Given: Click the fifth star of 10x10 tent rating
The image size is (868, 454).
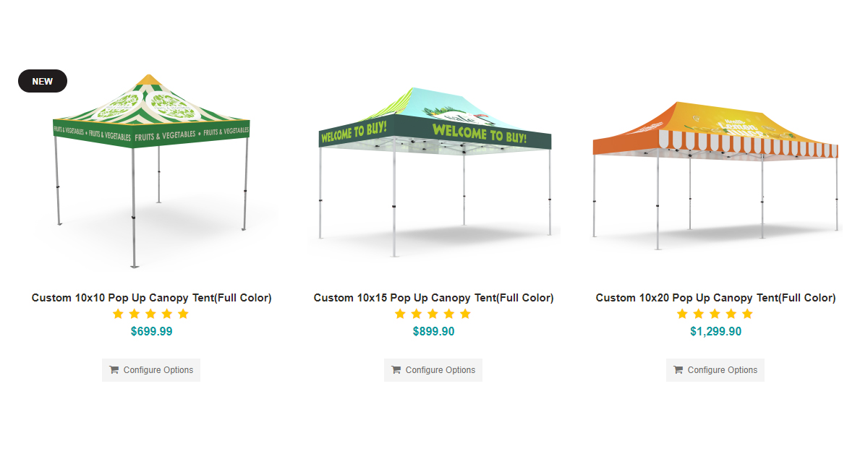Looking at the screenshot, I should click(x=183, y=314).
